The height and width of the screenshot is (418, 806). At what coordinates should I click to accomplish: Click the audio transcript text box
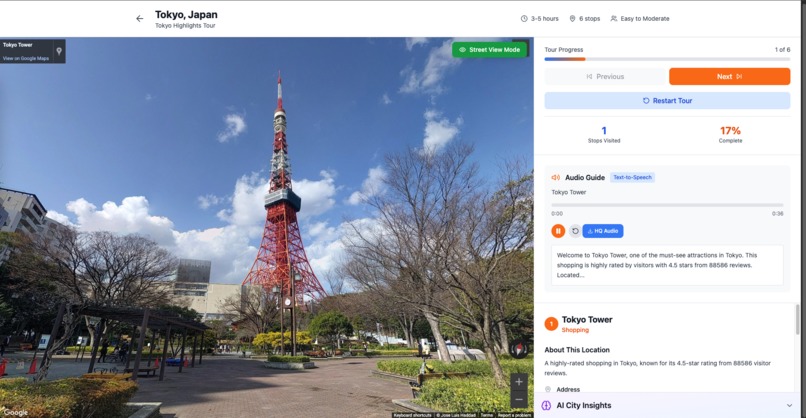click(667, 265)
